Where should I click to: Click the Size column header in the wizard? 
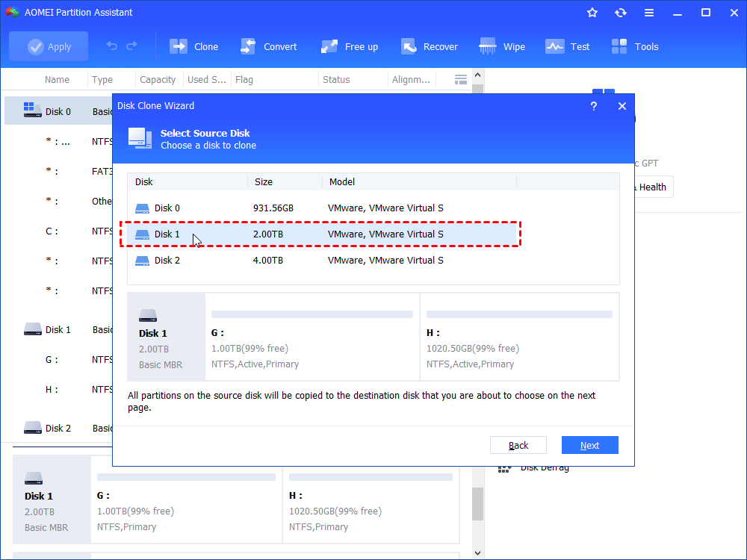285,182
